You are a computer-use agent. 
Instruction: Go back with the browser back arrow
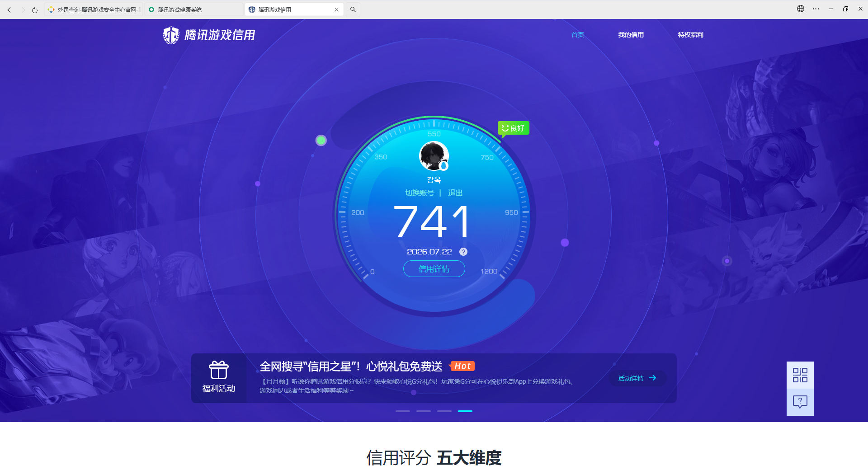click(9, 9)
